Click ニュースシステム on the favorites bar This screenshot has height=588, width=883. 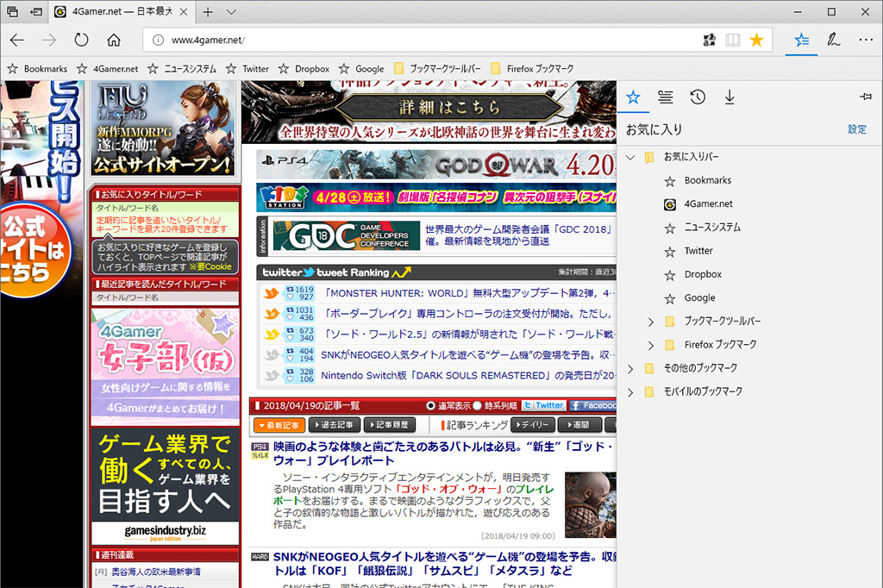pyautogui.click(x=182, y=69)
